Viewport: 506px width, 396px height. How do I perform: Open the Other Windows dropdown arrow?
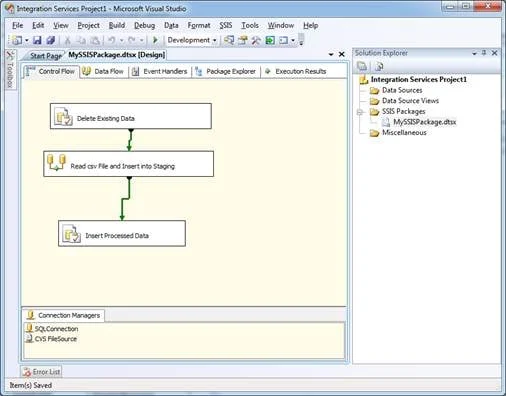(293, 41)
